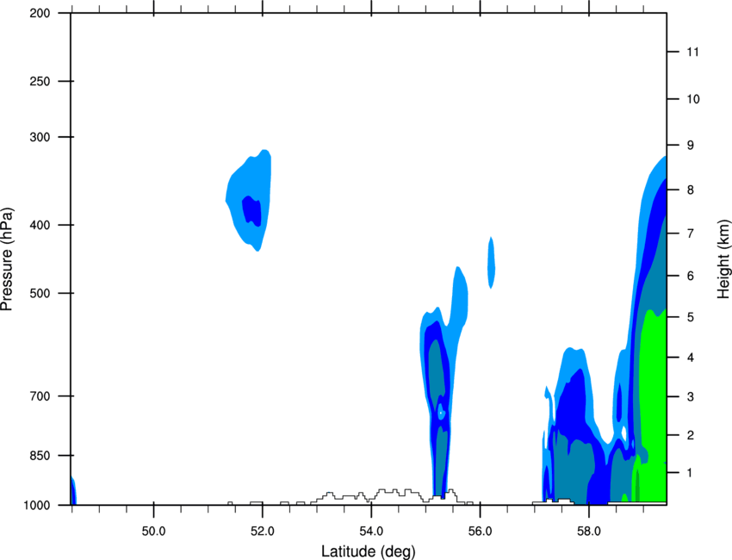Click the 56.0 latitude tick label
This screenshot has width=732, height=560.
pyautogui.click(x=480, y=532)
